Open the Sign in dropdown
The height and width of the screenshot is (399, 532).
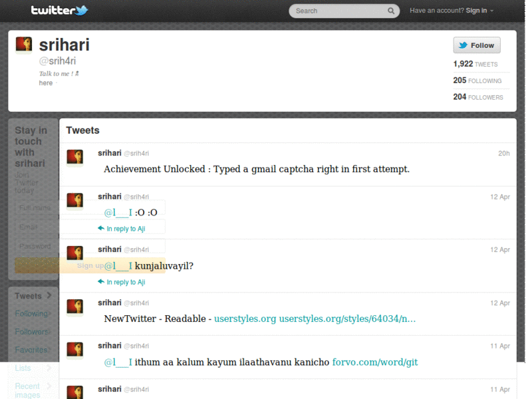(479, 11)
